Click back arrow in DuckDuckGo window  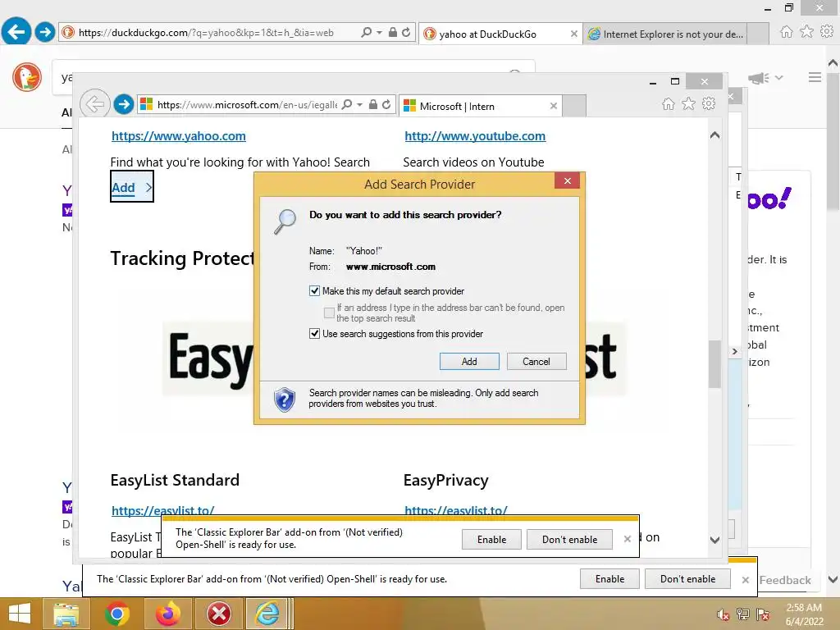click(16, 32)
